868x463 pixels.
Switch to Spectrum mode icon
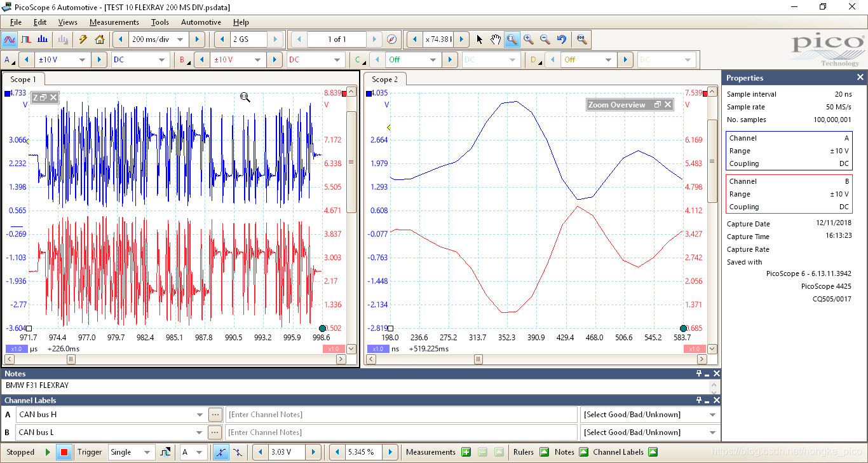click(43, 39)
